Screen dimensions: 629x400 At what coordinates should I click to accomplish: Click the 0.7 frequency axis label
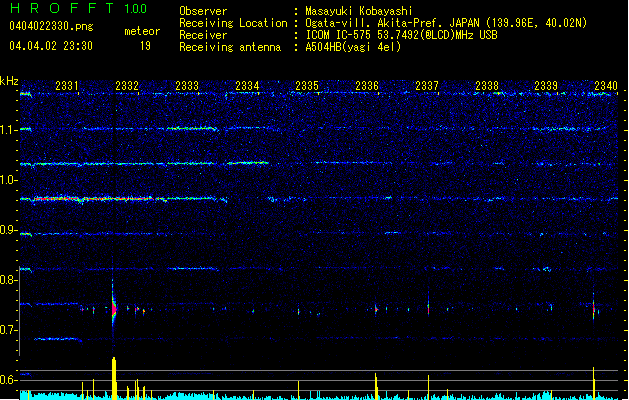(8, 330)
